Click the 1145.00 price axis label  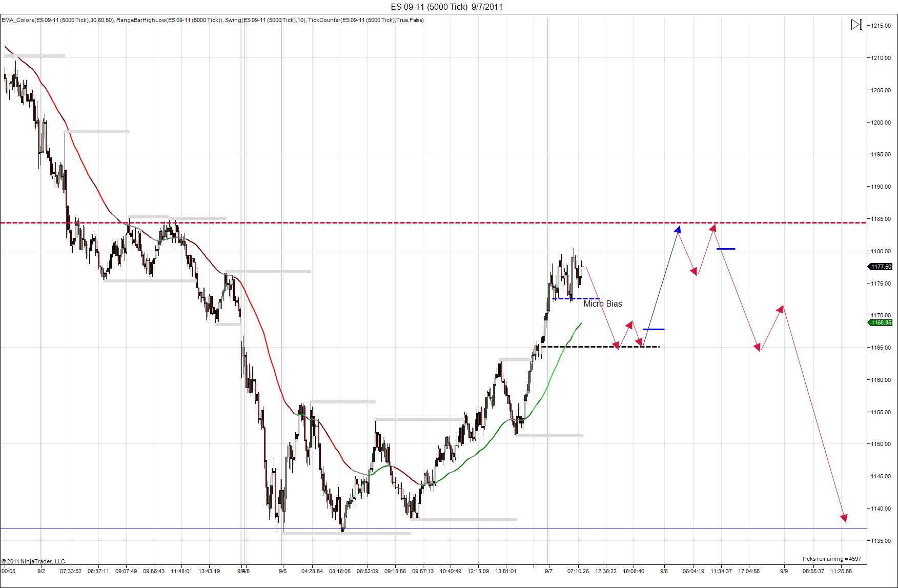coord(881,476)
